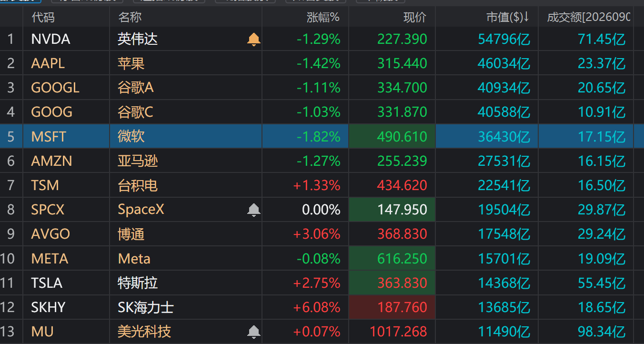Select the 147.950 price for SpaceX
644x344 pixels.
pyautogui.click(x=402, y=210)
